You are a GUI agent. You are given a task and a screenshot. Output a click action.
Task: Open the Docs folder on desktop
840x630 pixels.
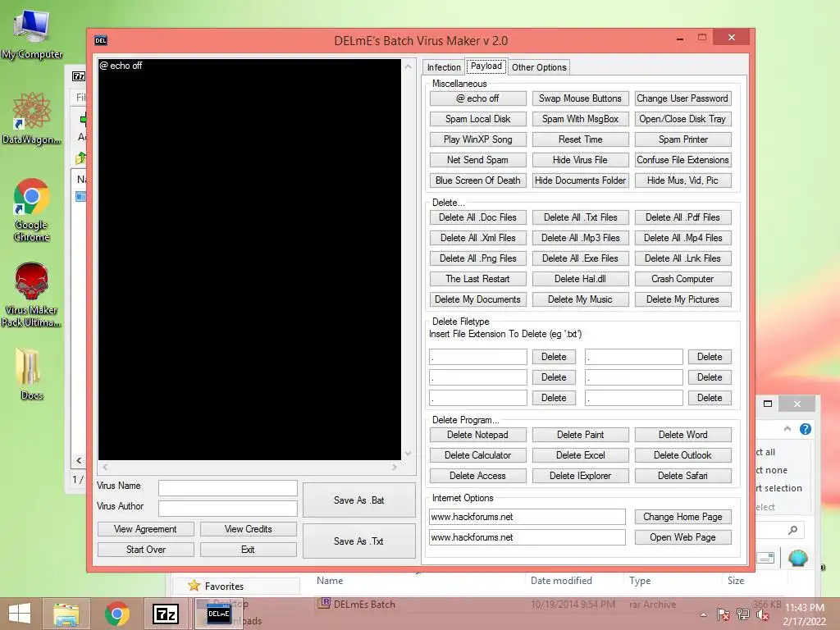(x=32, y=373)
